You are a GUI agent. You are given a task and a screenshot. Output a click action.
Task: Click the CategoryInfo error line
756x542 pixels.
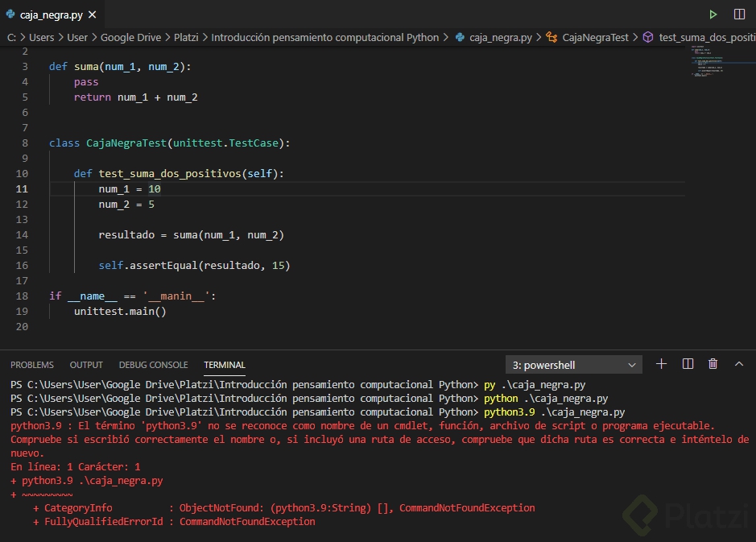coord(284,507)
